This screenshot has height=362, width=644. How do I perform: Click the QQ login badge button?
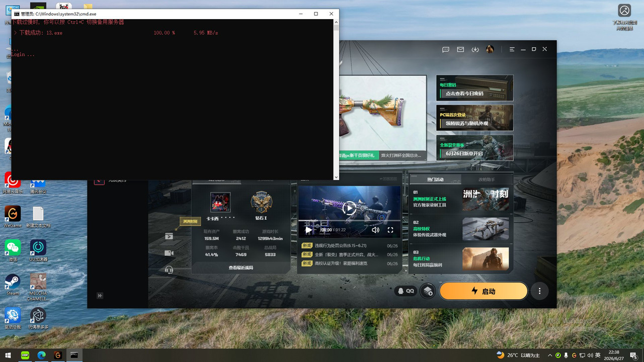(x=406, y=291)
